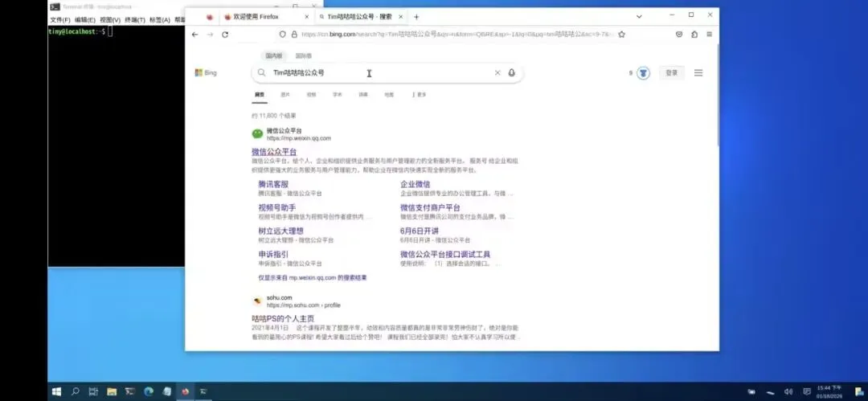Select the 图片 results tab
The width and height of the screenshot is (868, 401).
285,95
